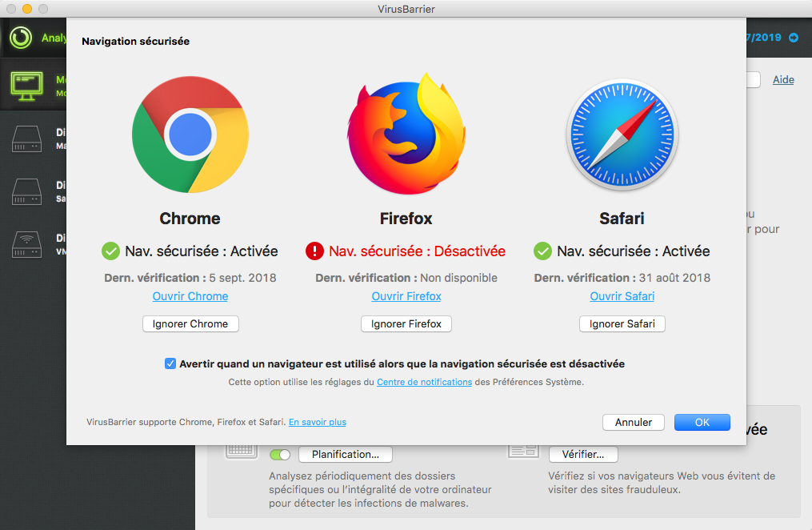Viewport: 812px width, 530px height.
Task: Click the Nav. sécurisée : Activée text under Safari
Action: pyautogui.click(x=634, y=251)
